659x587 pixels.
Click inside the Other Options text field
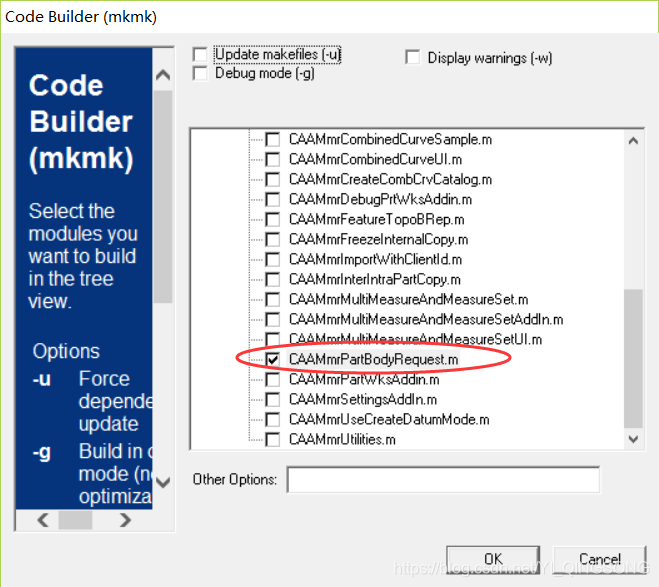pyautogui.click(x=442, y=480)
